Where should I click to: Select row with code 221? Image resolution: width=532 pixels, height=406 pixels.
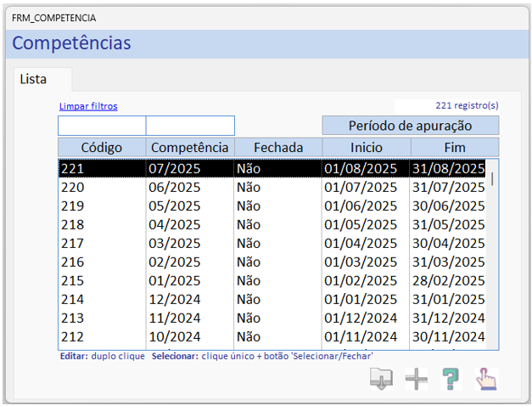(272, 168)
